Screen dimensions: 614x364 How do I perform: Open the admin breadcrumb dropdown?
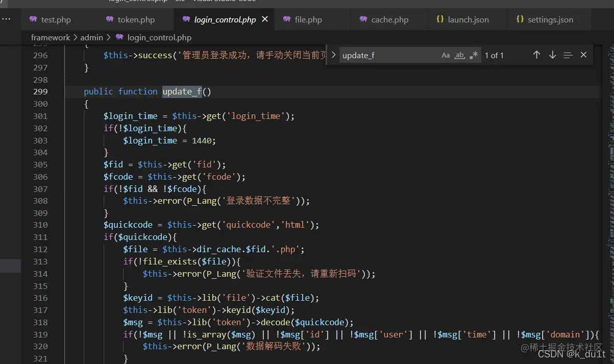point(91,37)
